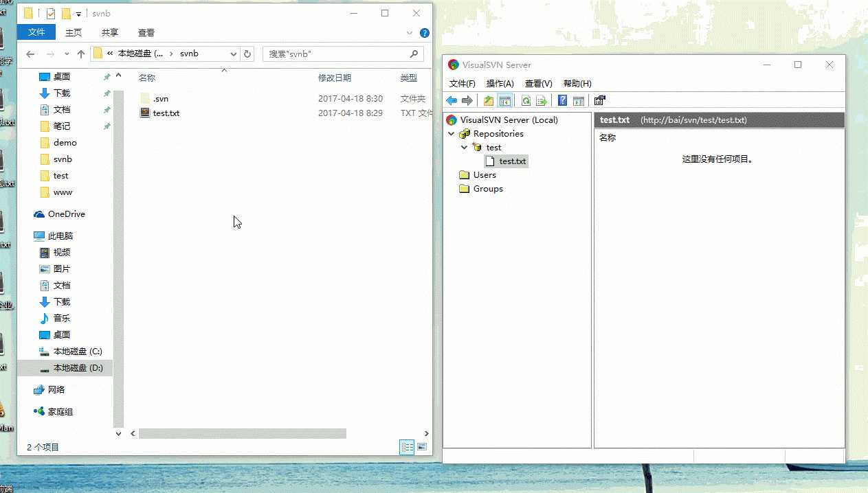The image size is (868, 493).
Task: Open the 查看 tab in Explorer ribbon
Action: [146, 32]
